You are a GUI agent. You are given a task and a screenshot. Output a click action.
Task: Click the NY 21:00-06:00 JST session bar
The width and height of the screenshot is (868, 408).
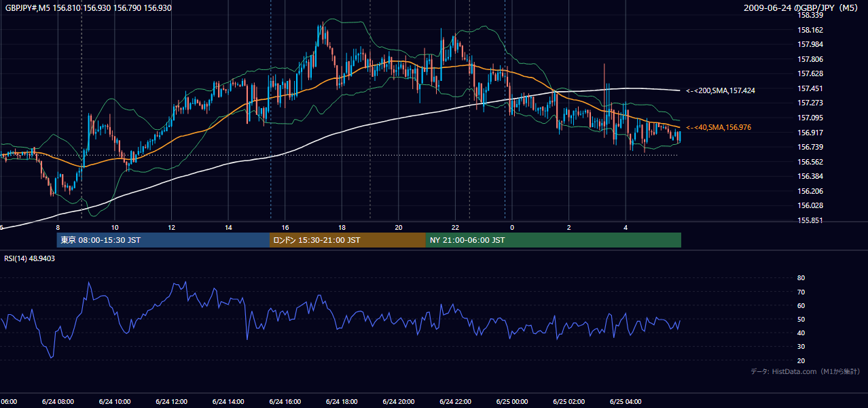(554, 240)
